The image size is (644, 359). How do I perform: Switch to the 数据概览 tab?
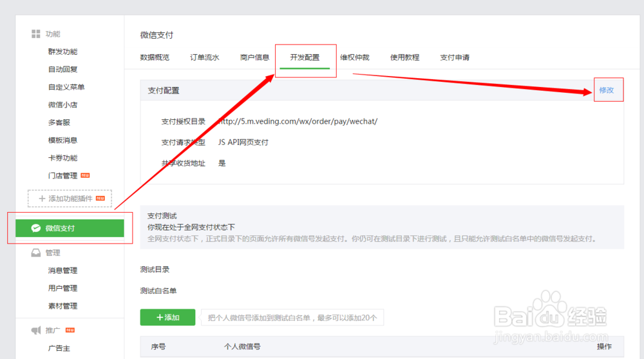click(x=155, y=57)
